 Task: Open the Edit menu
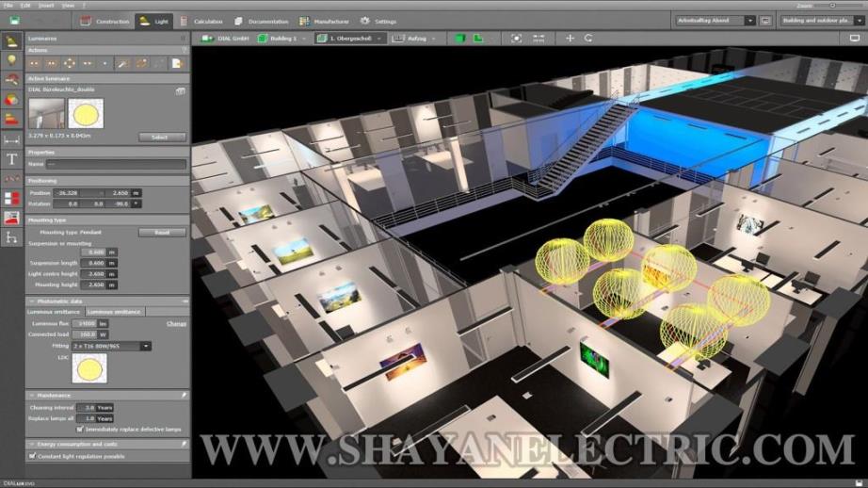pos(25,5)
